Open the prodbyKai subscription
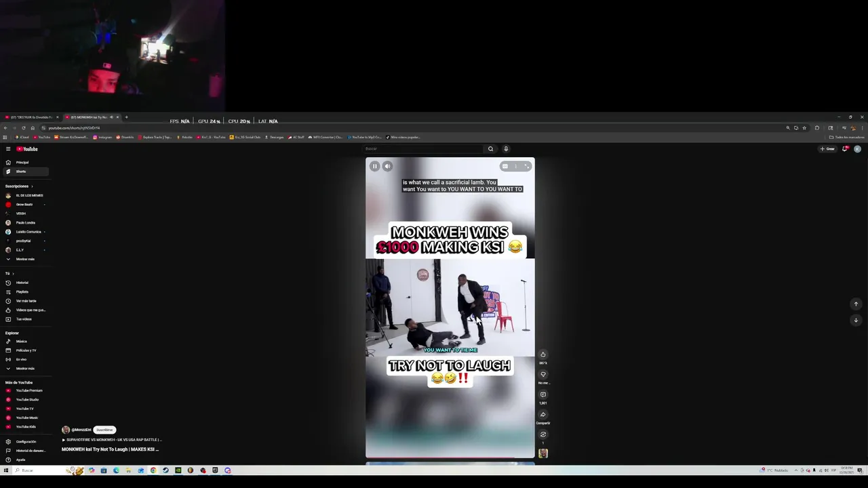The image size is (868, 488). (x=25, y=241)
